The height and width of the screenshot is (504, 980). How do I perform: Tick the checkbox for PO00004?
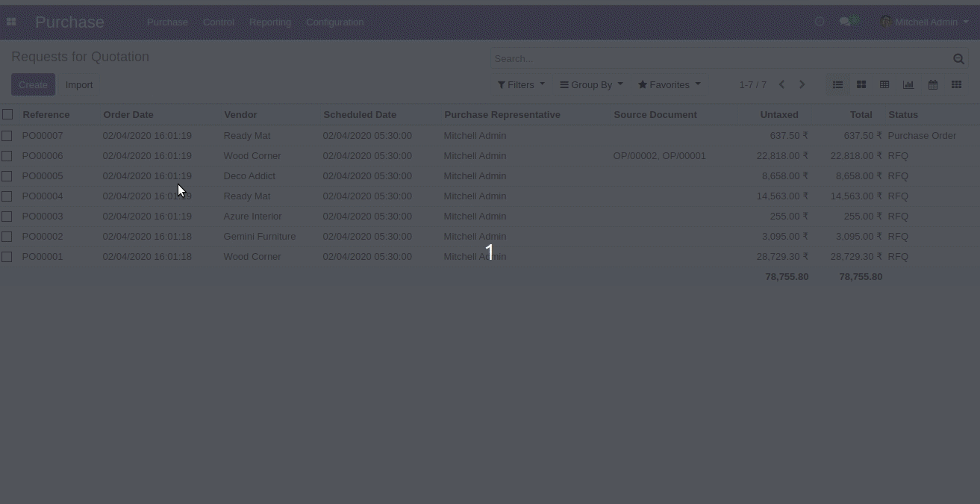click(7, 196)
